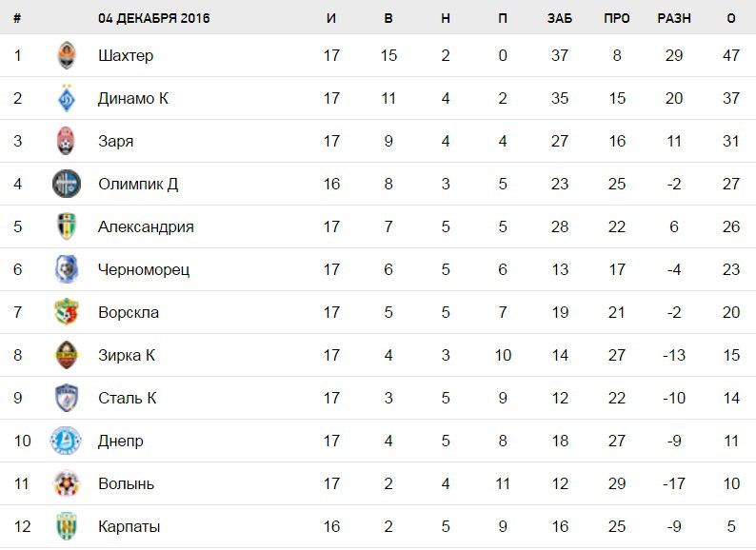This screenshot has width=756, height=550.
Task: Click the Сталь К team crest
Action: 66,398
